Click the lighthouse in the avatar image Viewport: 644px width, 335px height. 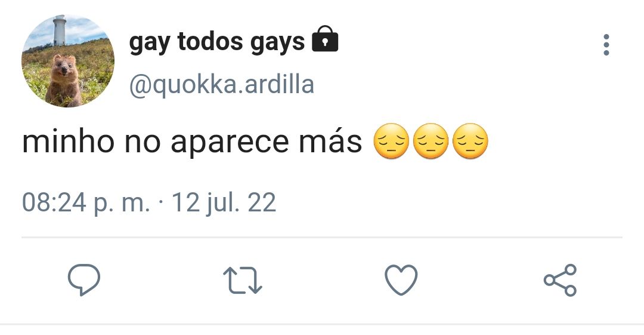(x=60, y=30)
